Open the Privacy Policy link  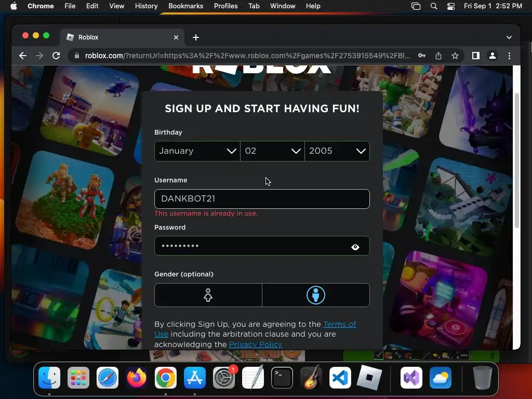(x=256, y=344)
